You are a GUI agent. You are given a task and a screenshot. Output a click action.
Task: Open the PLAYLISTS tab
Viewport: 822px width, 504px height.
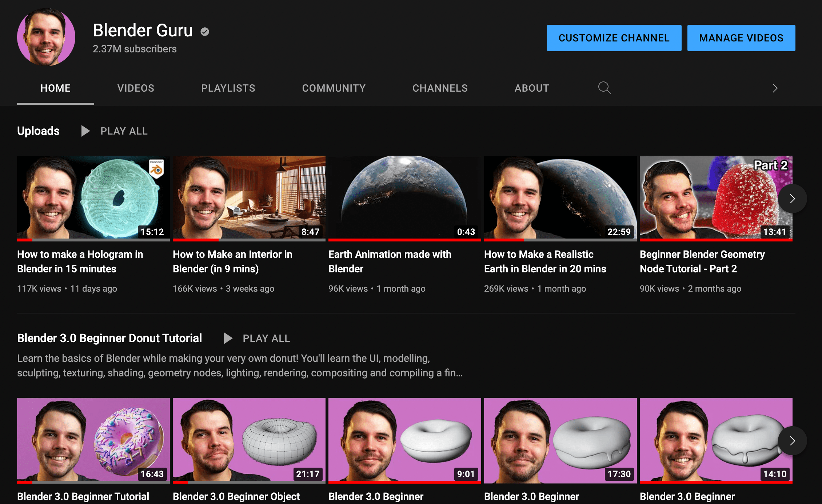(228, 88)
